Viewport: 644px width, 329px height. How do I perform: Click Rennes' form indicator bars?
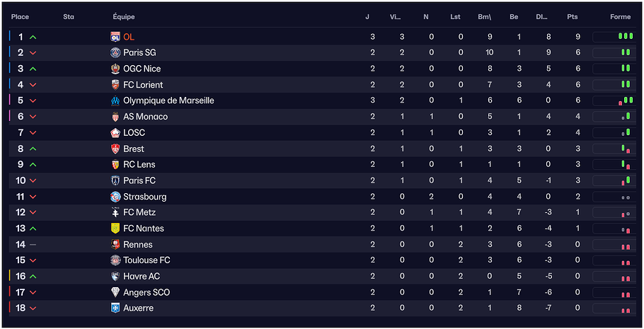click(625, 245)
